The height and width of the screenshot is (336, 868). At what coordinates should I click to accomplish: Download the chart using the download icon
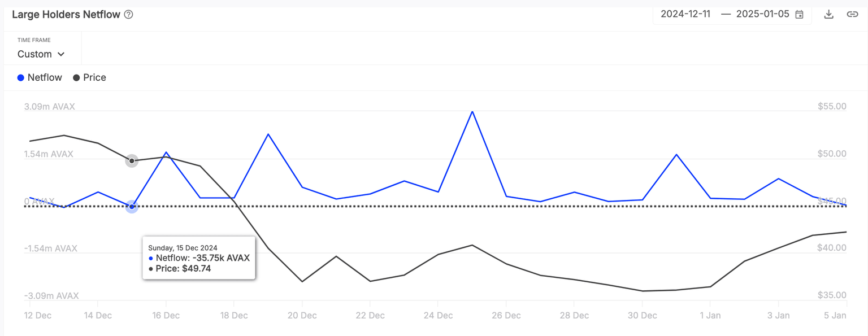click(828, 15)
